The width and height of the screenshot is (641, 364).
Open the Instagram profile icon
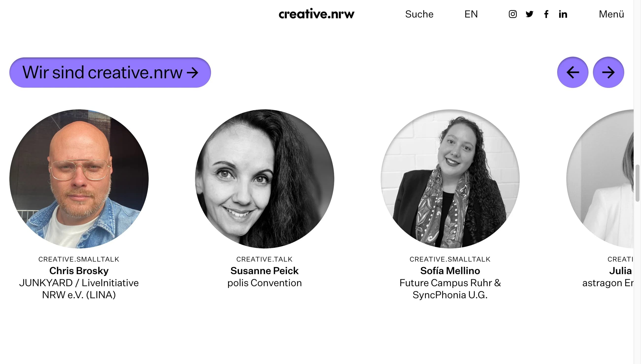(x=512, y=14)
